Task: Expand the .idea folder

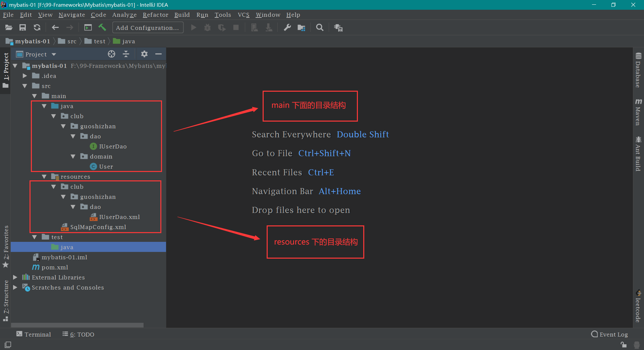Action: click(x=25, y=76)
